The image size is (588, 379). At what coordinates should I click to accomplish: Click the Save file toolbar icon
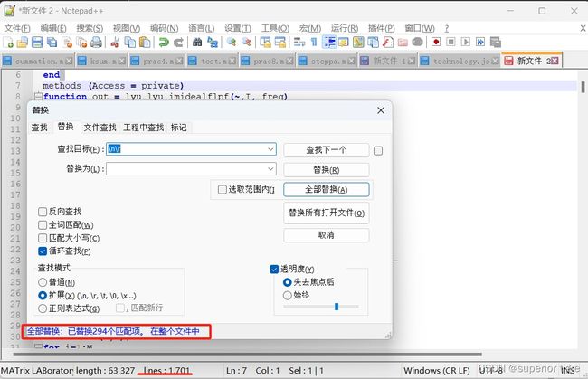37,43
